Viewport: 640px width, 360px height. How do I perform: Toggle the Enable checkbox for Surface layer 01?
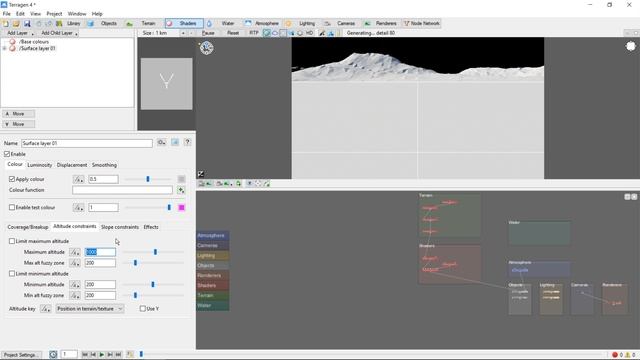(7, 154)
